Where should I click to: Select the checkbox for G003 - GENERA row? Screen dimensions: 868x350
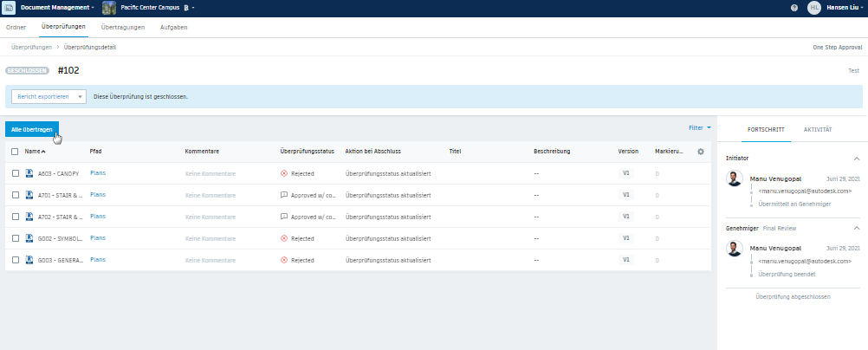16,260
